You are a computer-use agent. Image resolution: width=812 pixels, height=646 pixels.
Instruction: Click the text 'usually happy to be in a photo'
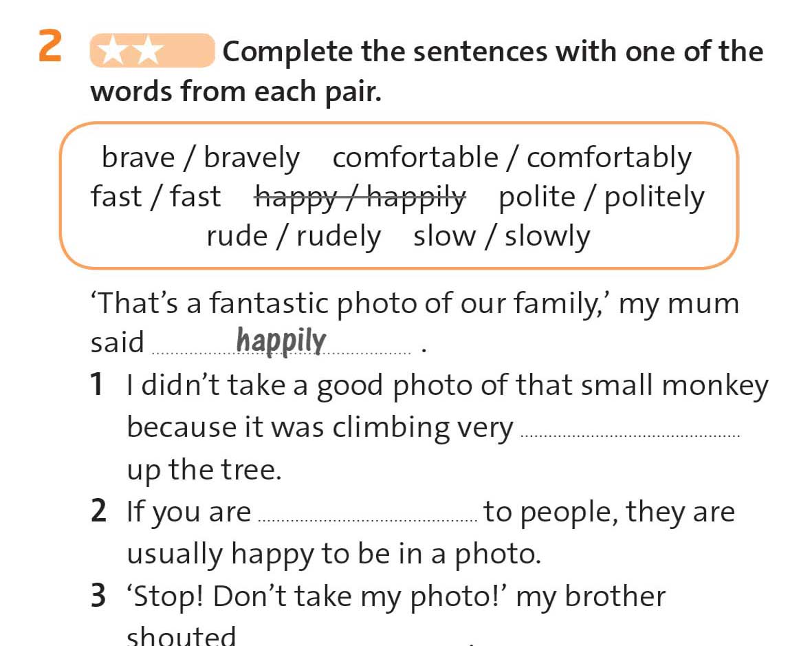click(333, 554)
